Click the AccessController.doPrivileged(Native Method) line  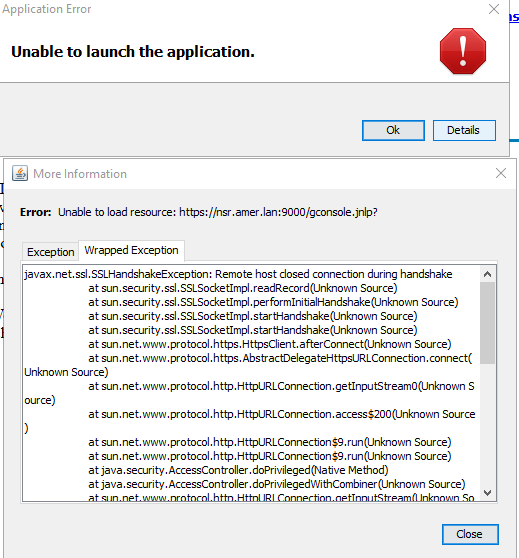[x=238, y=470]
